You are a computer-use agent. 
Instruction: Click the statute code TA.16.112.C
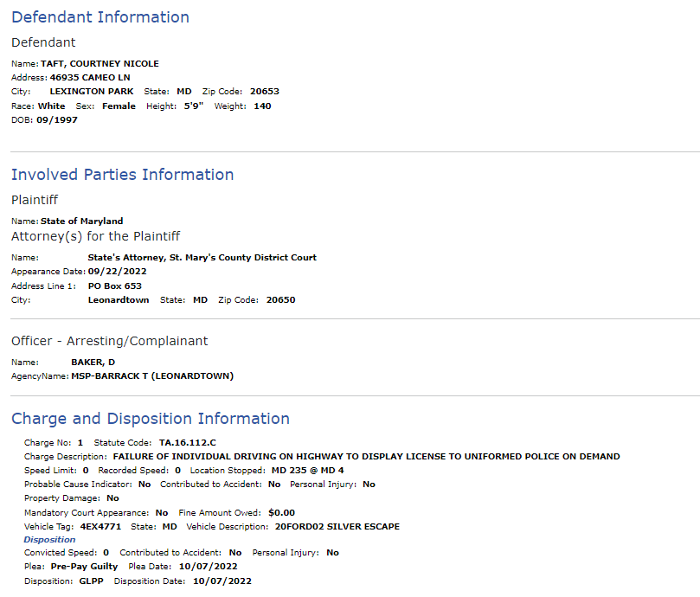(188, 442)
